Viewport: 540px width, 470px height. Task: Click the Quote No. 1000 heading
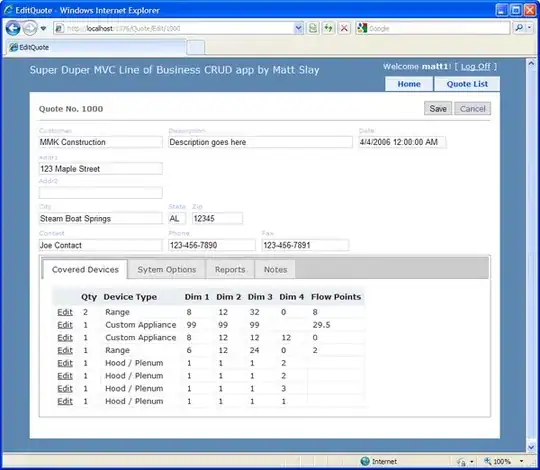(71, 109)
